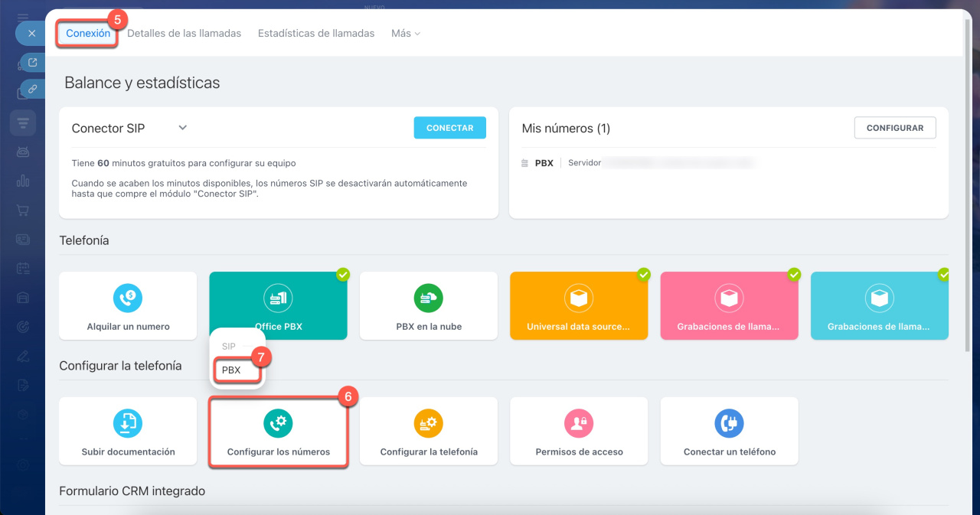Choose PBX from the popup menu
Image resolution: width=980 pixels, height=515 pixels.
[231, 370]
